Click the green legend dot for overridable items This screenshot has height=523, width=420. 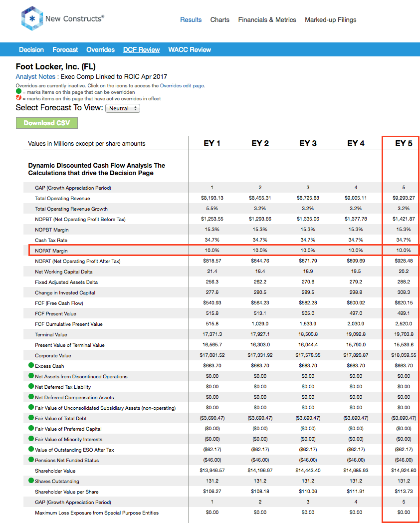[x=18, y=92]
